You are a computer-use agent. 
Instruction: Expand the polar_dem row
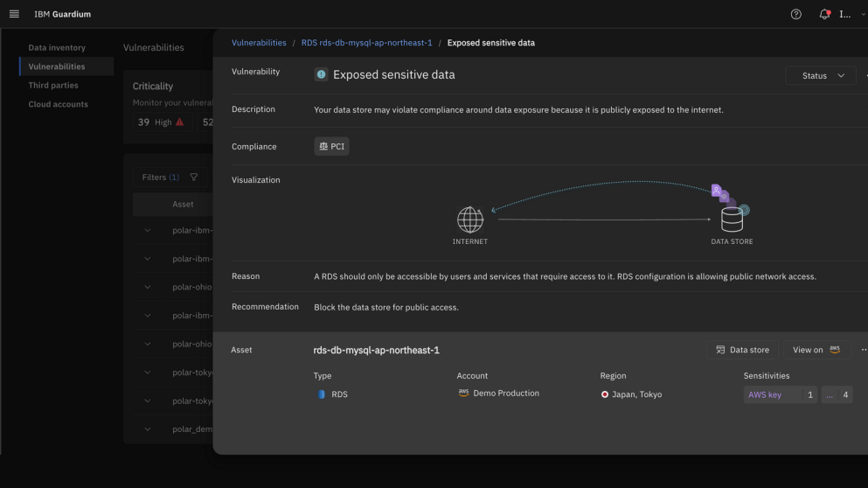click(x=147, y=429)
